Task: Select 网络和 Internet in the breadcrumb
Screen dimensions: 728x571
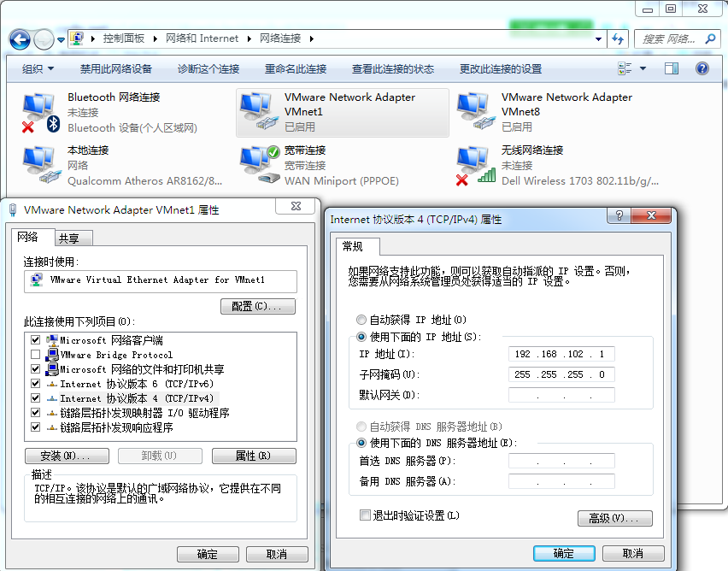Action: 202,38
